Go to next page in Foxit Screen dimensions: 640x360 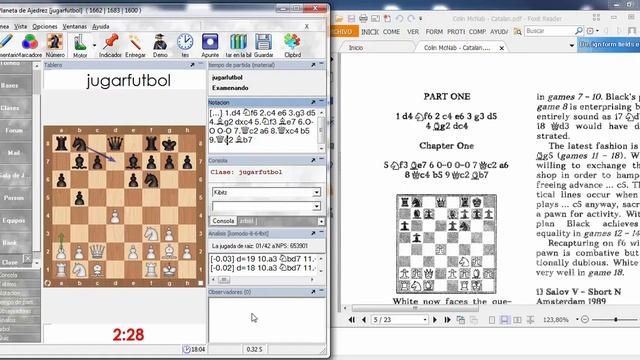(435, 320)
